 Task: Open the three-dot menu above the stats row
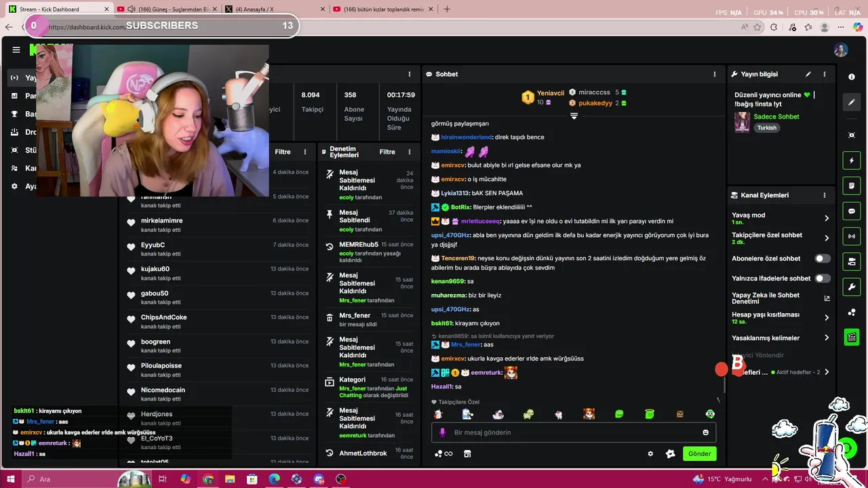(x=409, y=74)
